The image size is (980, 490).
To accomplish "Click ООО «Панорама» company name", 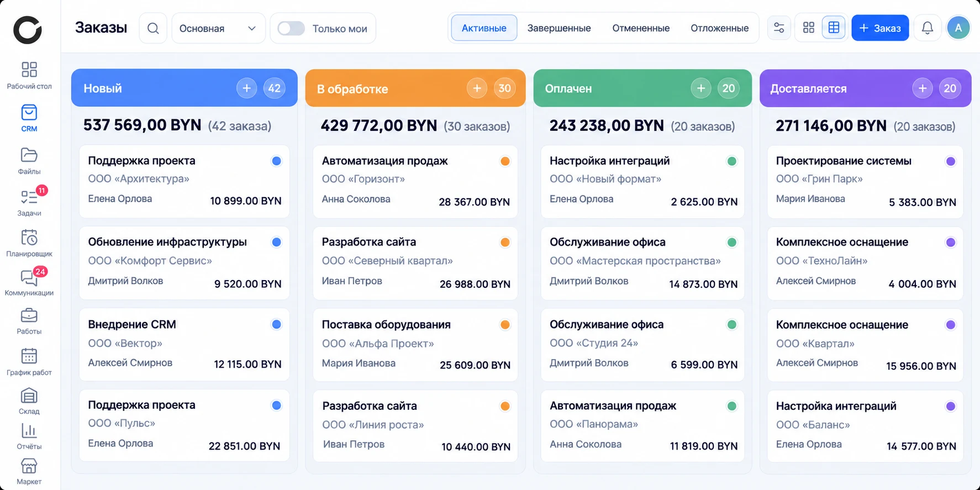I will [x=594, y=424].
